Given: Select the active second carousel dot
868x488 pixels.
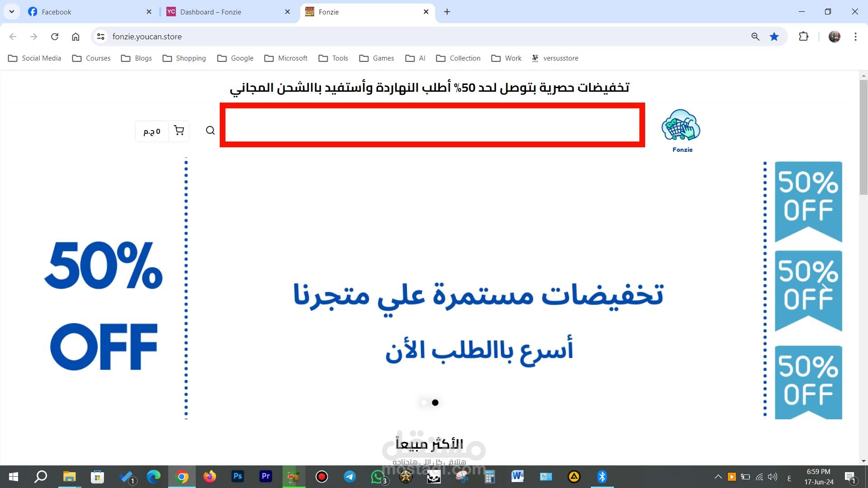Looking at the screenshot, I should click(435, 403).
